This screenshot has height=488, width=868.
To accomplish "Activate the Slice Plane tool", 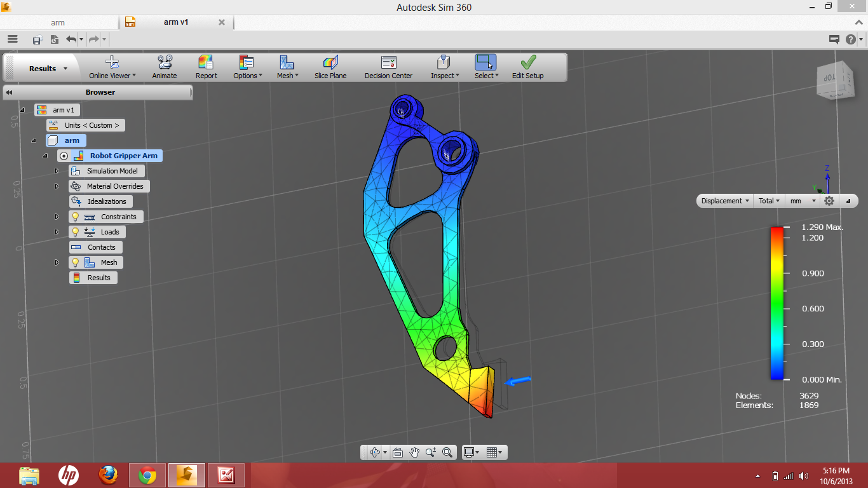I will (330, 67).
